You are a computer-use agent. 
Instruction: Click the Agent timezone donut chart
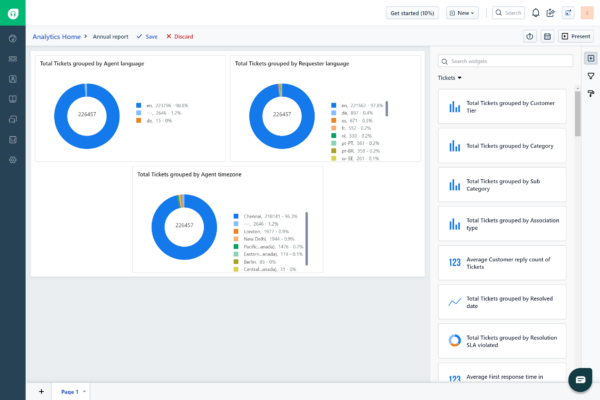(x=184, y=227)
